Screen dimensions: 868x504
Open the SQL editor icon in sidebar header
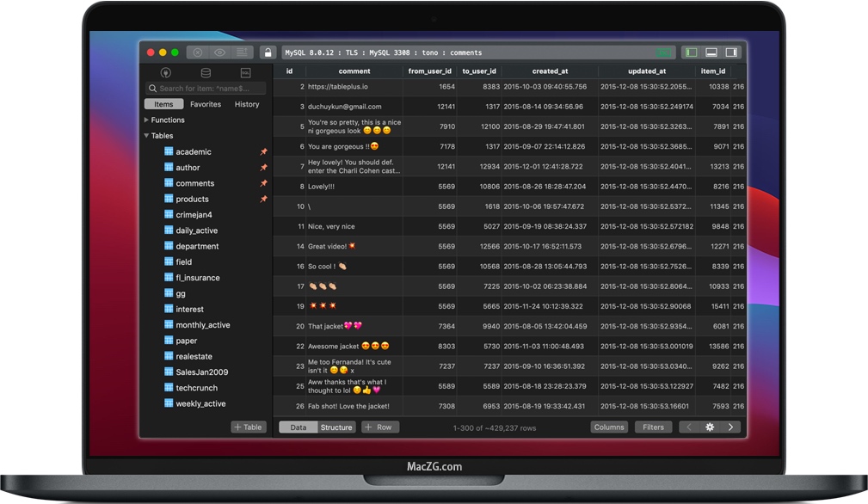246,73
